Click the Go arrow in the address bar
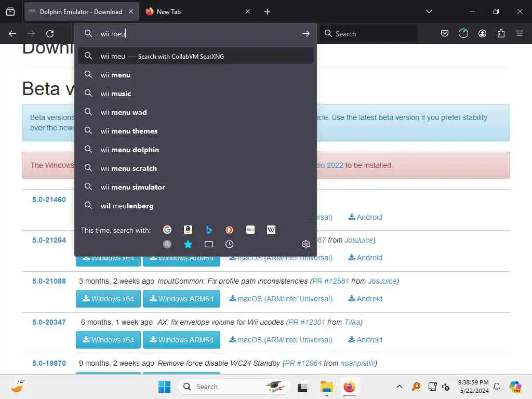532x399 pixels. pos(305,34)
